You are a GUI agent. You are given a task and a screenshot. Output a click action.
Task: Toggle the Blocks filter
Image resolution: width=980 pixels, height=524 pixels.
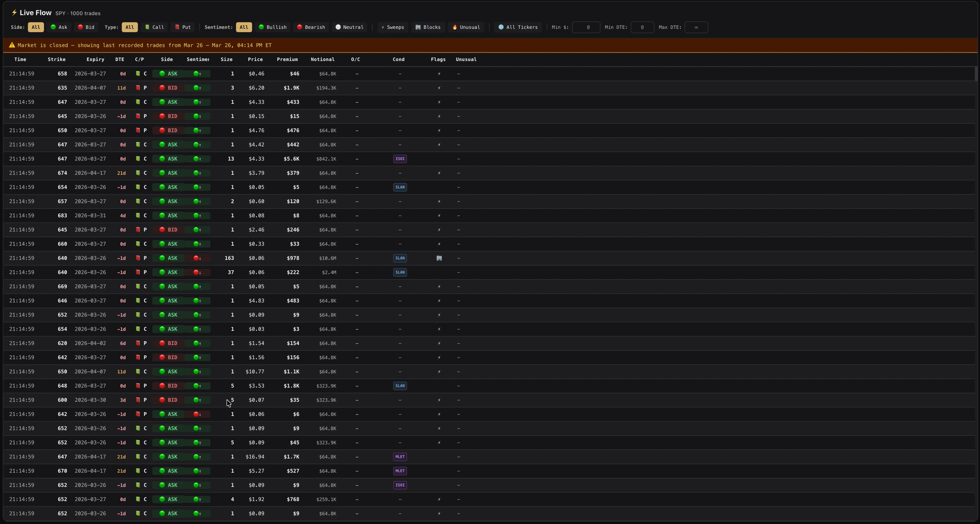pos(428,27)
